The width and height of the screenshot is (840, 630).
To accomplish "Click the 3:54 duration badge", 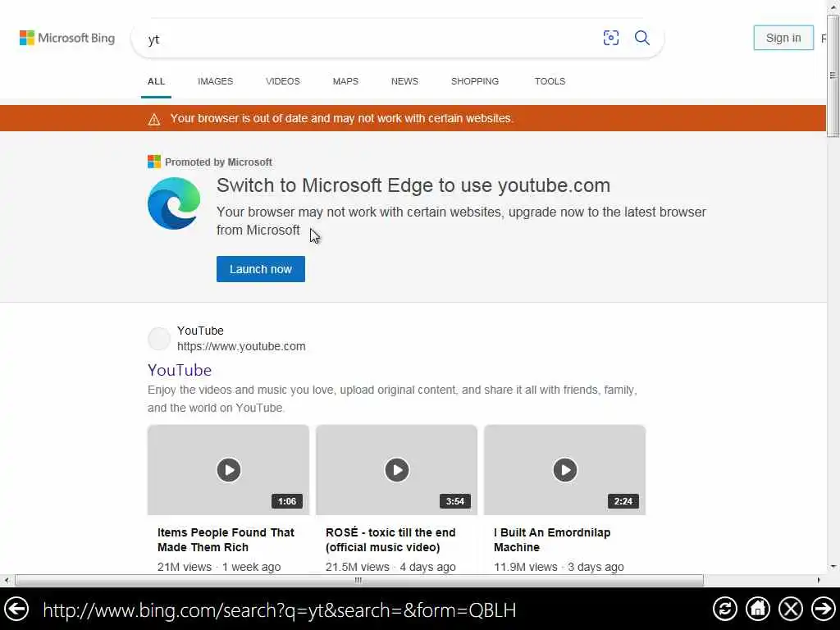I will (x=454, y=501).
